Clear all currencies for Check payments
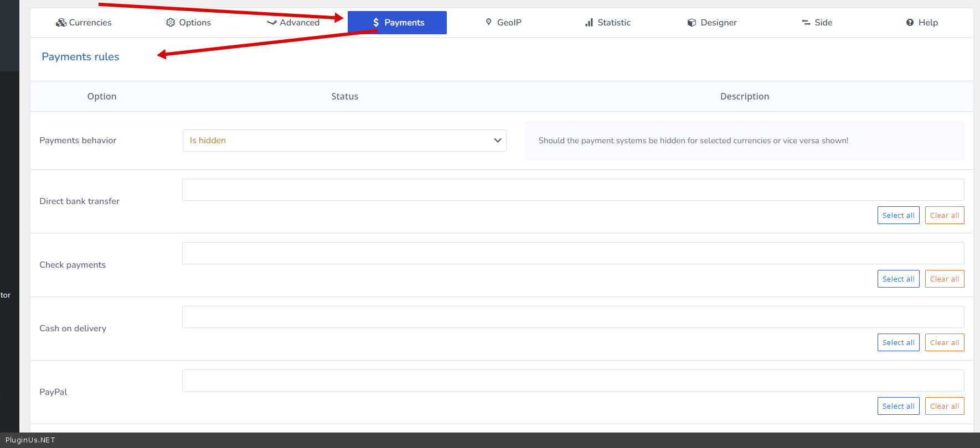The width and height of the screenshot is (980, 448). point(944,279)
